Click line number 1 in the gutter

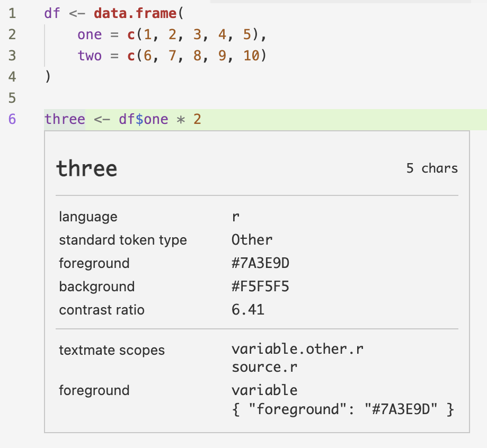click(12, 13)
